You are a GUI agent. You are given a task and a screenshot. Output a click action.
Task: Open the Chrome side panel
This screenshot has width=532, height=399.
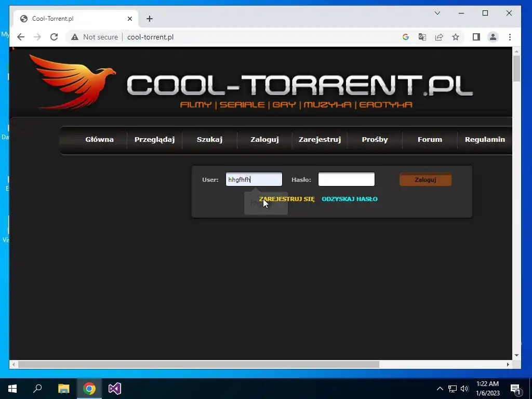476,37
